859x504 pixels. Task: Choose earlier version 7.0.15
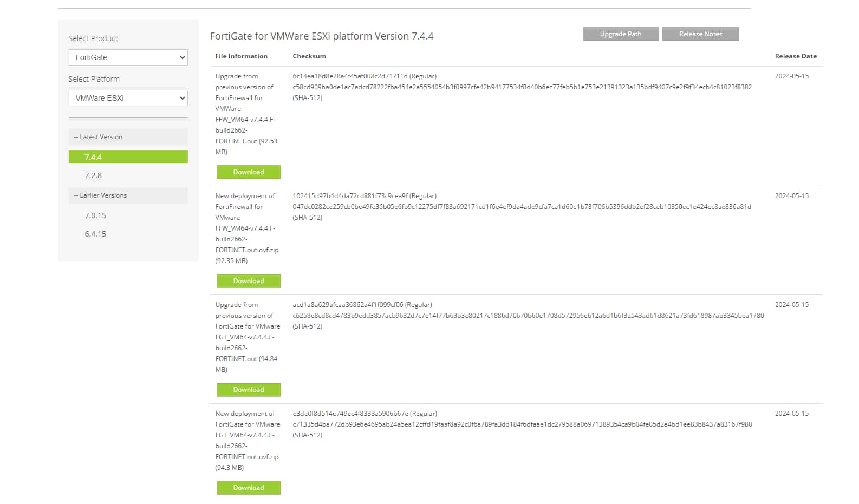95,215
